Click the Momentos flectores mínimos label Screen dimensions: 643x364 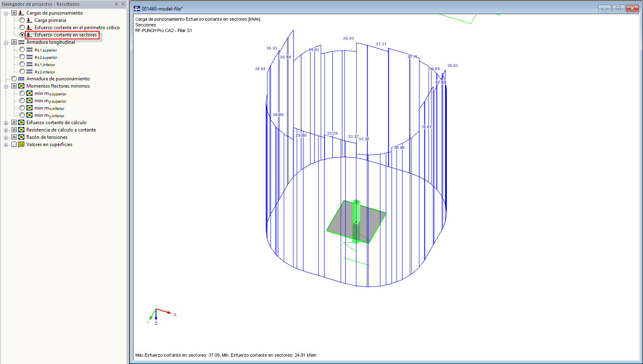point(58,86)
